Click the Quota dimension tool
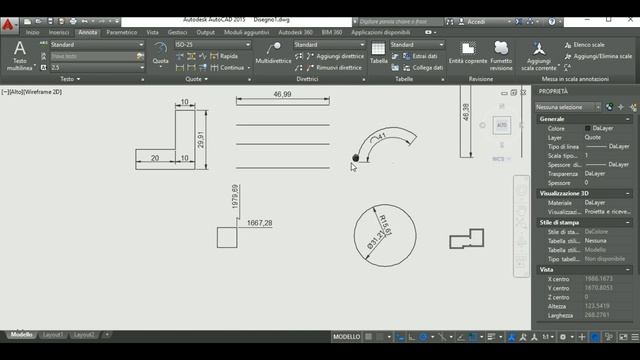This screenshot has width=640, height=360. click(x=160, y=53)
